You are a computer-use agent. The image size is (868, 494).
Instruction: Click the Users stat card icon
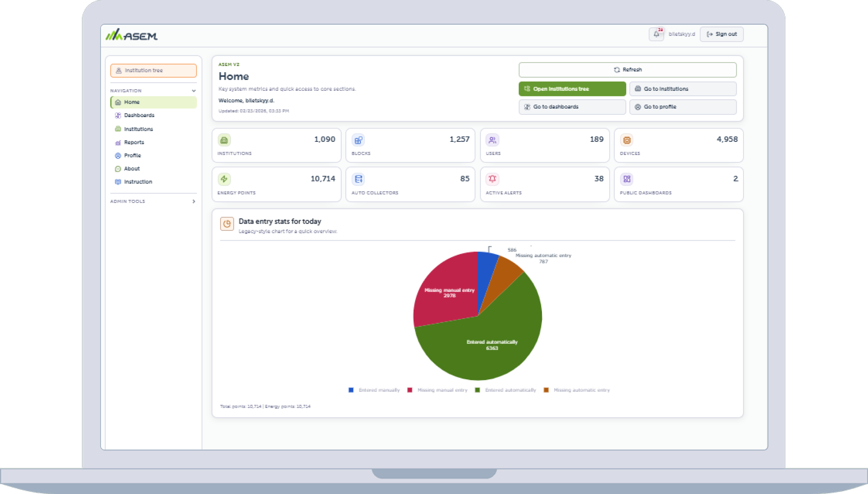(492, 140)
